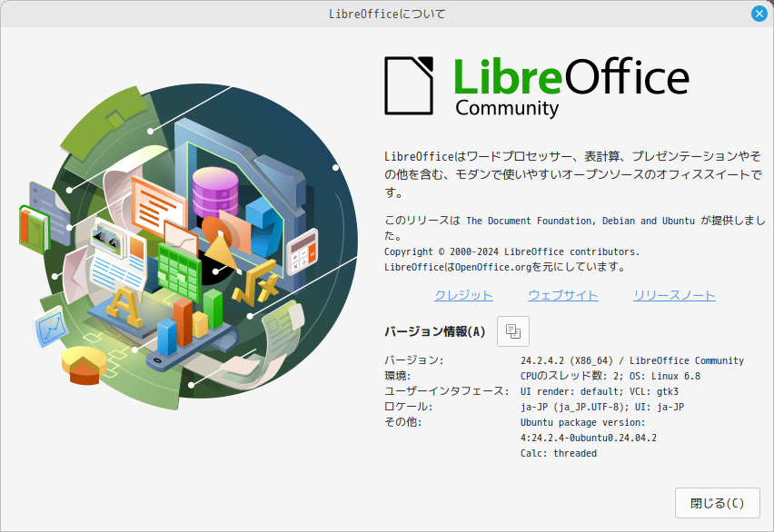774x532 pixels.
Task: Click the yellow square root formula symbol
Action: tap(254, 284)
